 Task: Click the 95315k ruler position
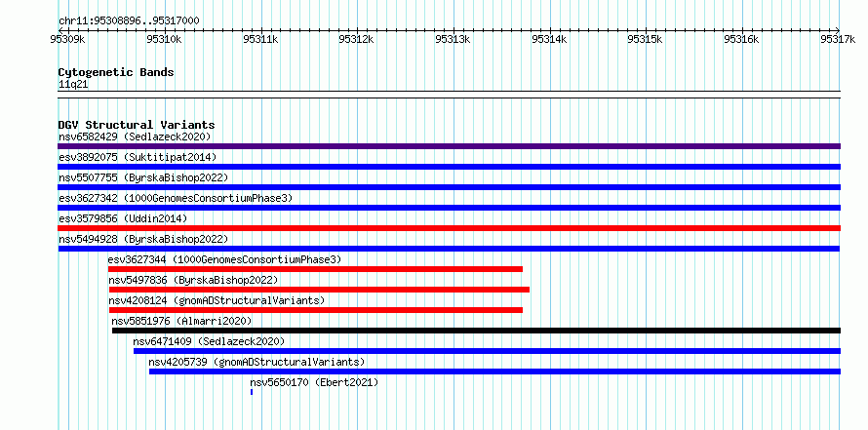(x=645, y=39)
